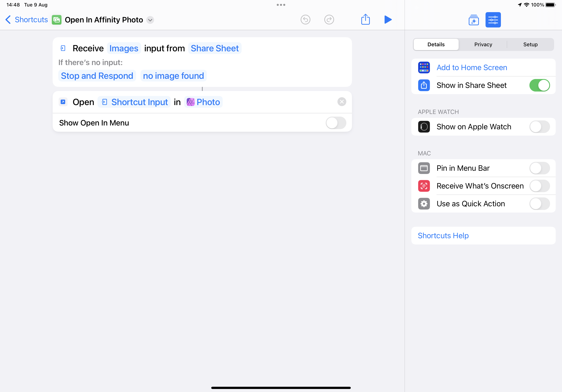The height and width of the screenshot is (392, 562).
Task: Tap the Receive input icon
Action: tap(63, 48)
